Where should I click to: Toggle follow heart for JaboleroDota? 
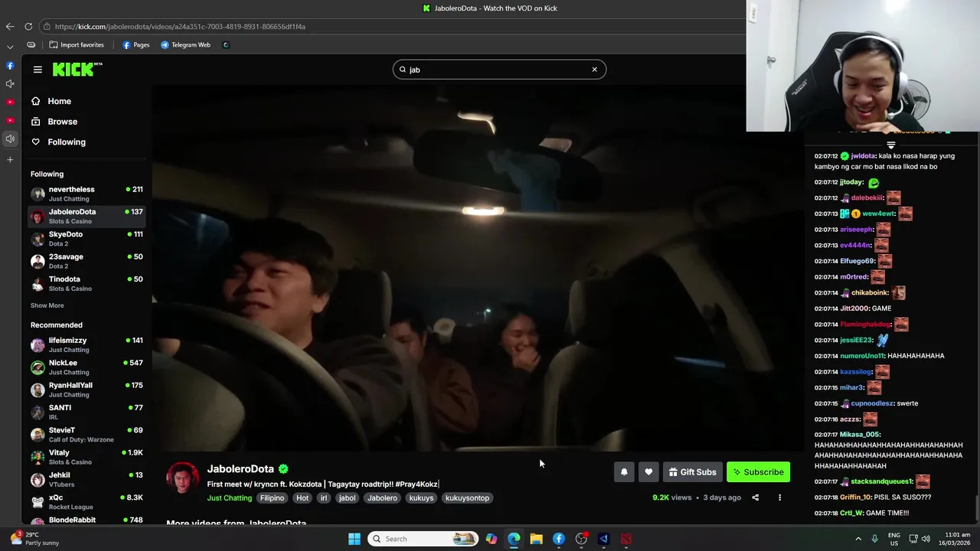click(648, 472)
